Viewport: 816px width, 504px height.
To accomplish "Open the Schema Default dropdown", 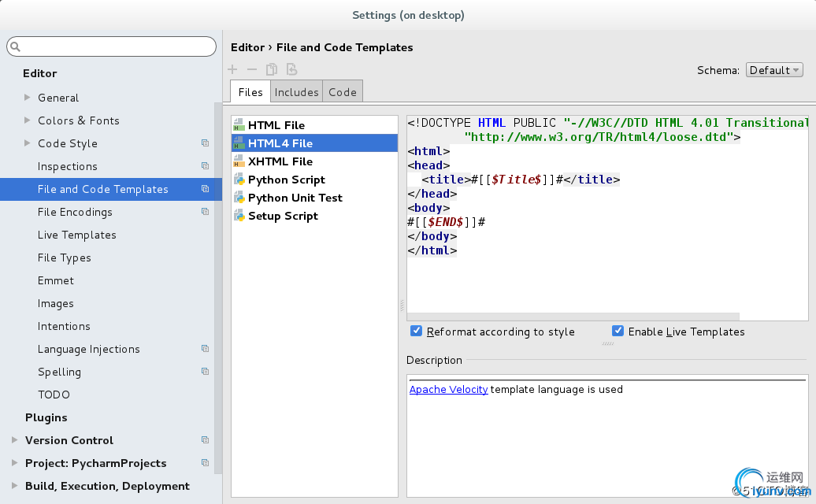I will pos(774,70).
